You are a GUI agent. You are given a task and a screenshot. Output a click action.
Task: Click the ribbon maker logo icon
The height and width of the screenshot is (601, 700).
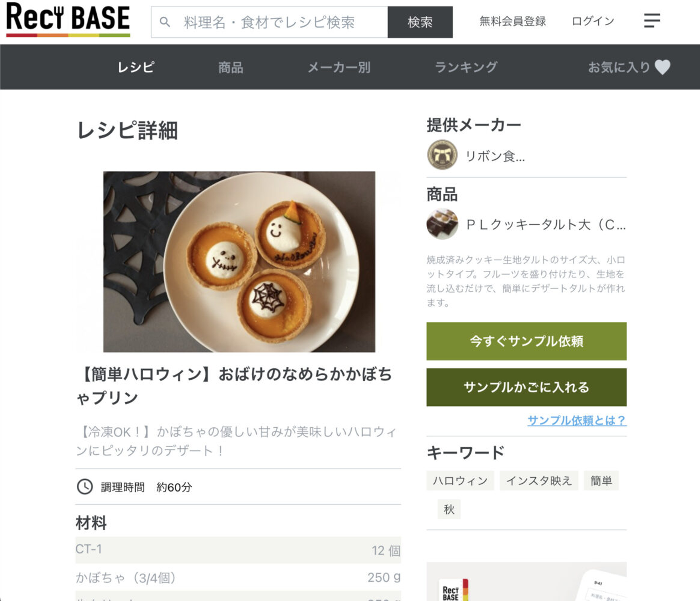442,155
